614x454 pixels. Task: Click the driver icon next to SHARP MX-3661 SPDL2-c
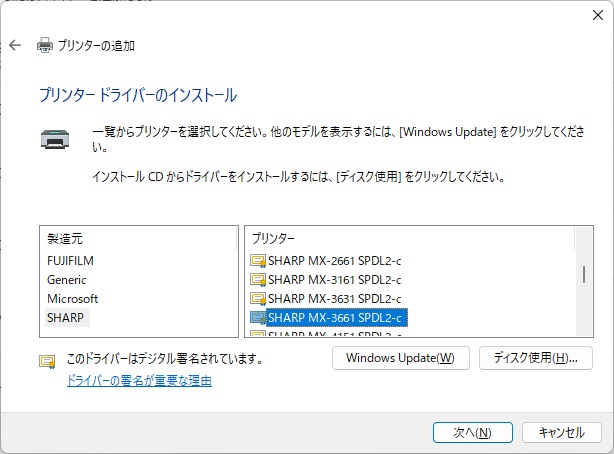tap(257, 318)
